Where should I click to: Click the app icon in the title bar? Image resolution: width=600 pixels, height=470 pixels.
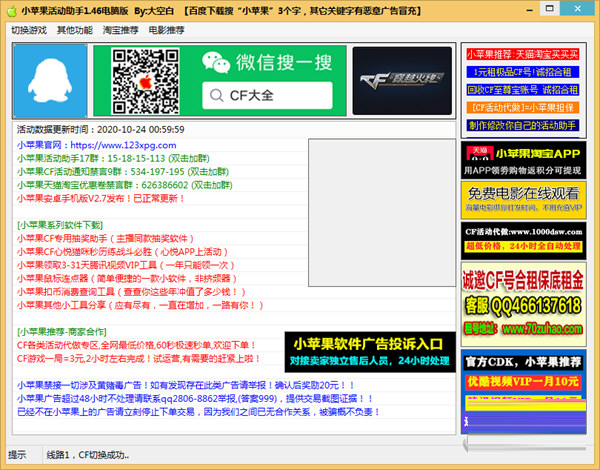click(x=11, y=9)
